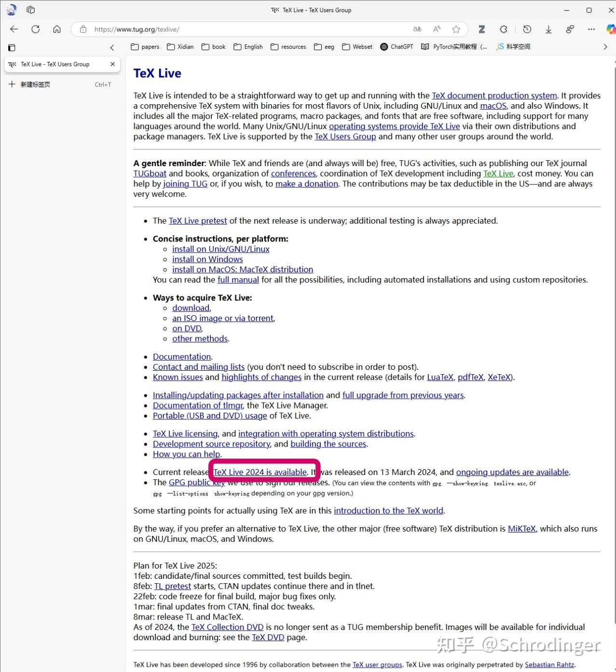The width and height of the screenshot is (616, 672).
Task: Open the MiKTeX link
Action: tap(521, 529)
